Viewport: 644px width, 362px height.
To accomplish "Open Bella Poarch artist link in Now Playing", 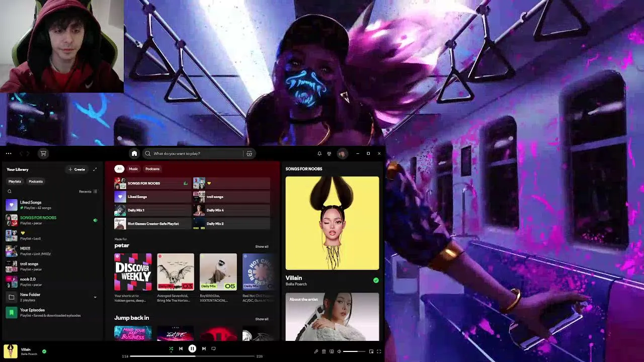I will point(296,285).
